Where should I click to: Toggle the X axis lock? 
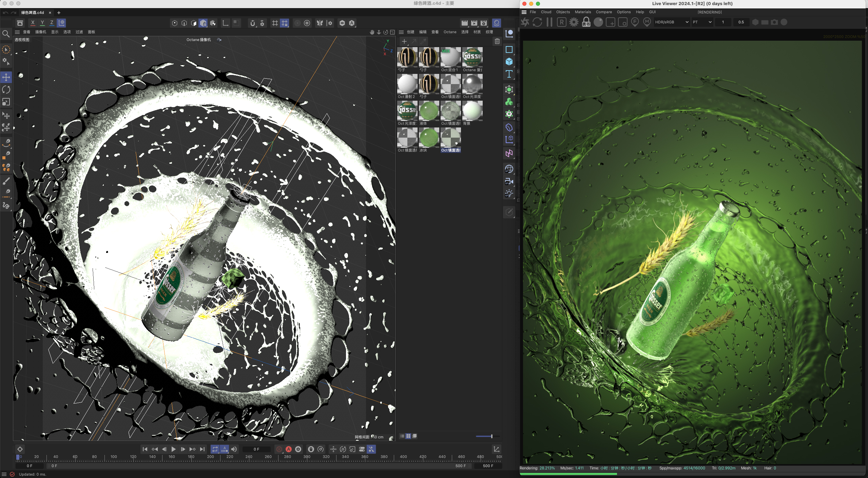(33, 23)
